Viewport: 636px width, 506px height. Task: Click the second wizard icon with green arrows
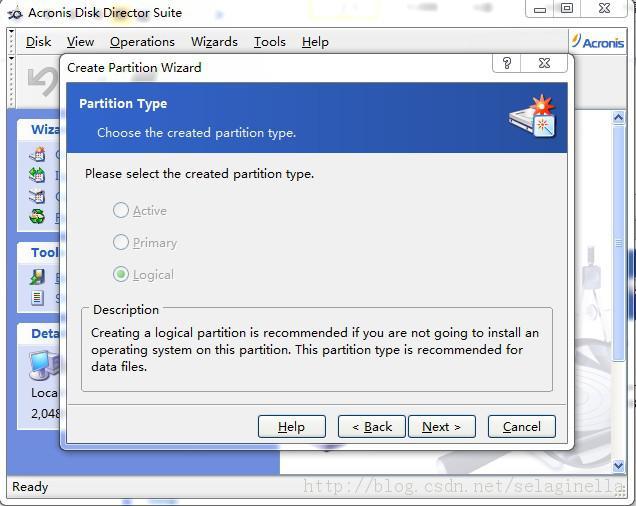click(37, 175)
